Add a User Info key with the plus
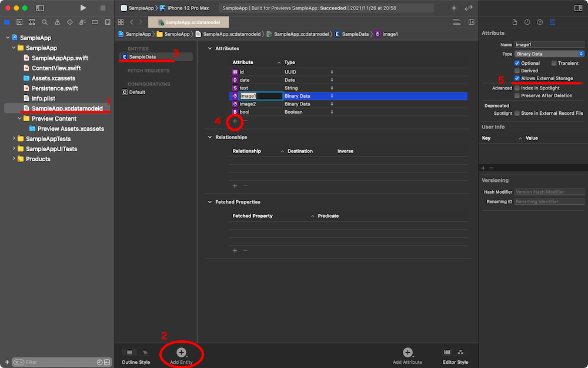Image resolution: width=588 pixels, height=368 pixels. tap(483, 168)
